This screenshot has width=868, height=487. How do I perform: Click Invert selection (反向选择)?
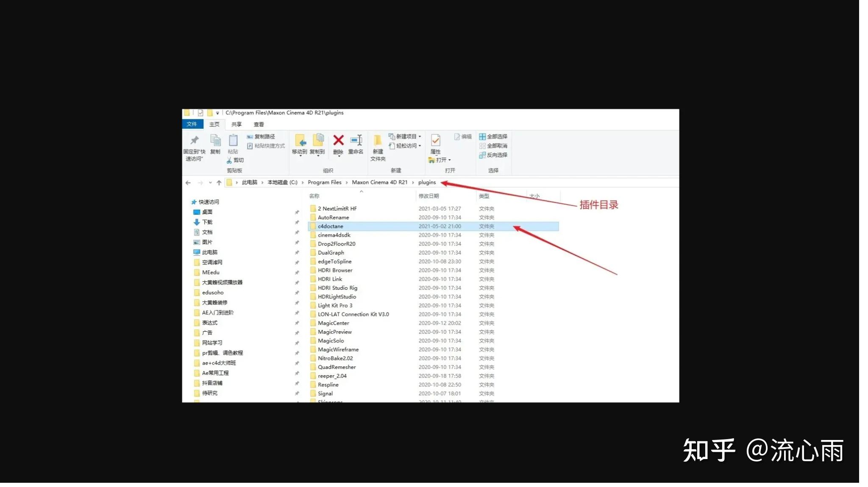(x=493, y=155)
